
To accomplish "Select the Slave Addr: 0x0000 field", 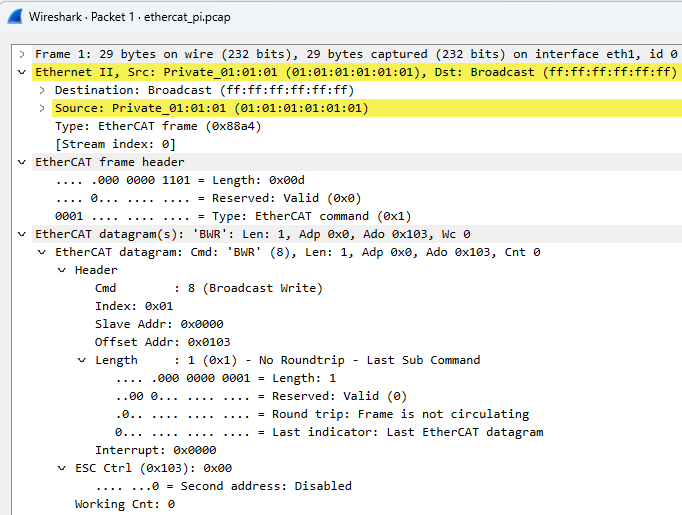I will (159, 324).
